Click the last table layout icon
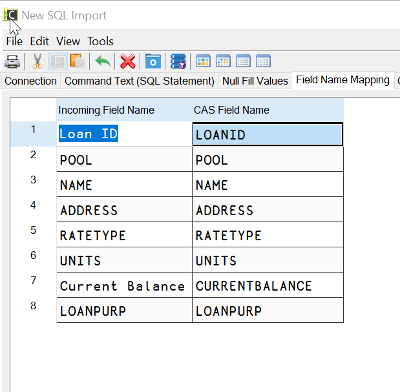Image resolution: width=400 pixels, height=392 pixels. pyautogui.click(x=263, y=61)
